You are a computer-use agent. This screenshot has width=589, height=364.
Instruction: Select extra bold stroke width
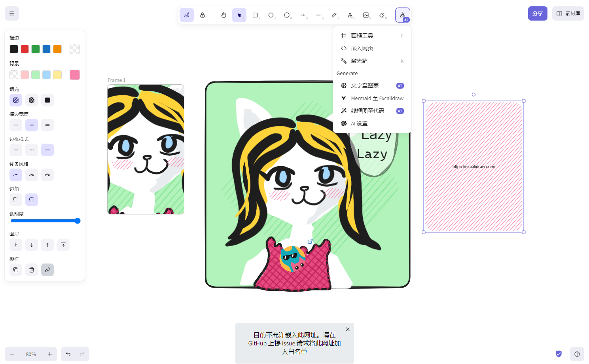47,125
